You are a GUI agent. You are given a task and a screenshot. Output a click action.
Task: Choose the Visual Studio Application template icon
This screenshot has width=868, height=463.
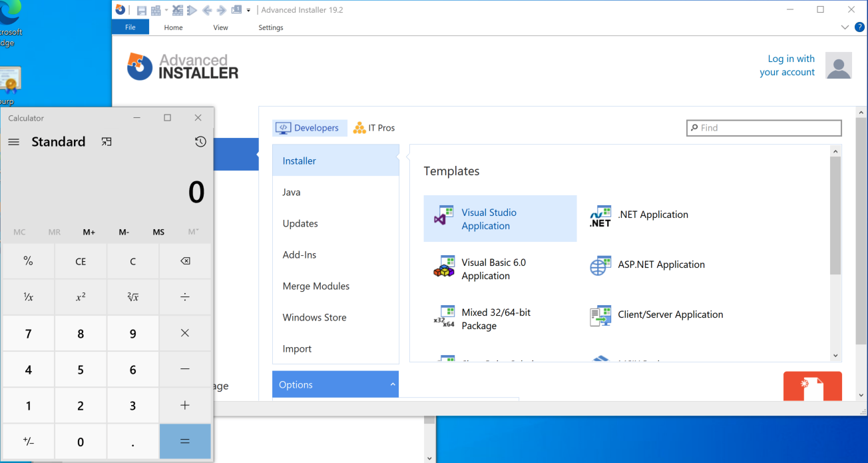tap(443, 216)
